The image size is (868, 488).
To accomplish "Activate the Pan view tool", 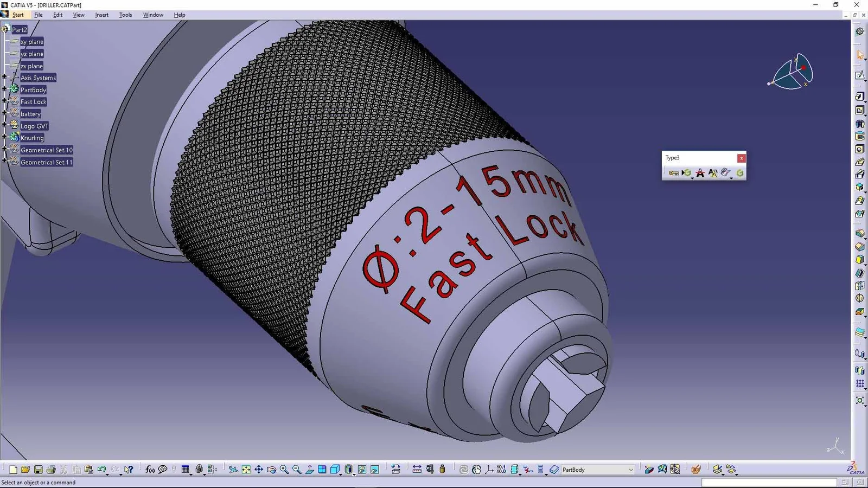I will coord(259,470).
